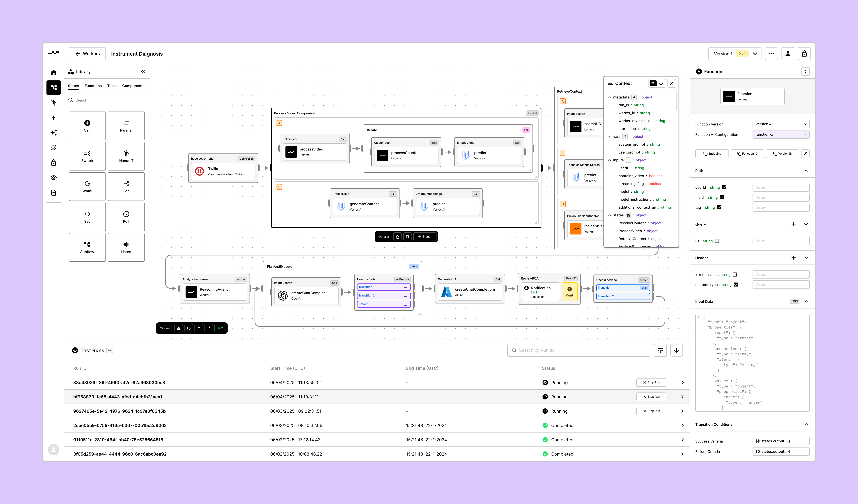
Task: Open the Version 1 Draft dropdown
Action: pyautogui.click(x=735, y=54)
